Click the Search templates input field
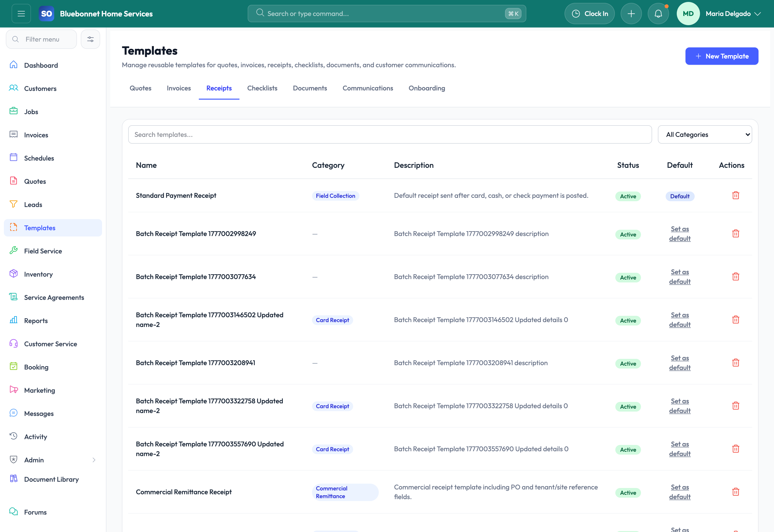The width and height of the screenshot is (774, 532). pyautogui.click(x=390, y=135)
